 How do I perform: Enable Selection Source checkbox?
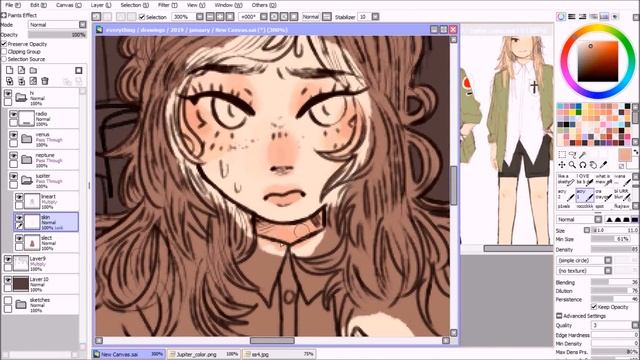coord(4,59)
